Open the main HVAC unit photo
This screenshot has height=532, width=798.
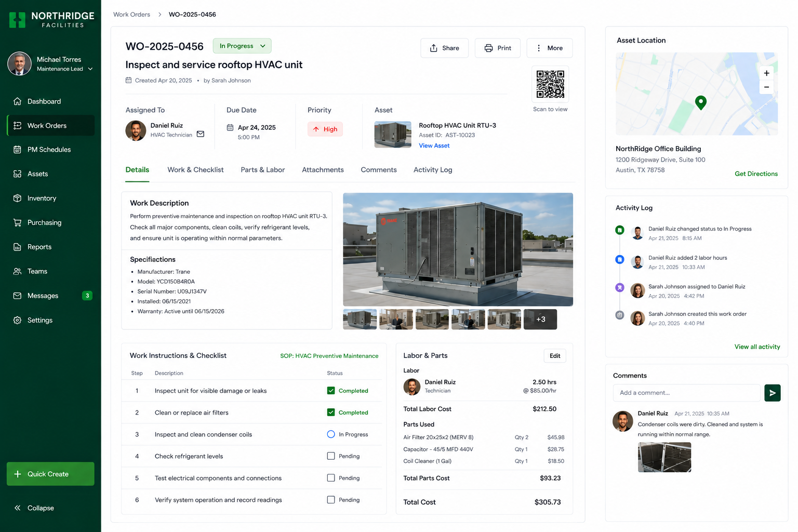pyautogui.click(x=458, y=249)
